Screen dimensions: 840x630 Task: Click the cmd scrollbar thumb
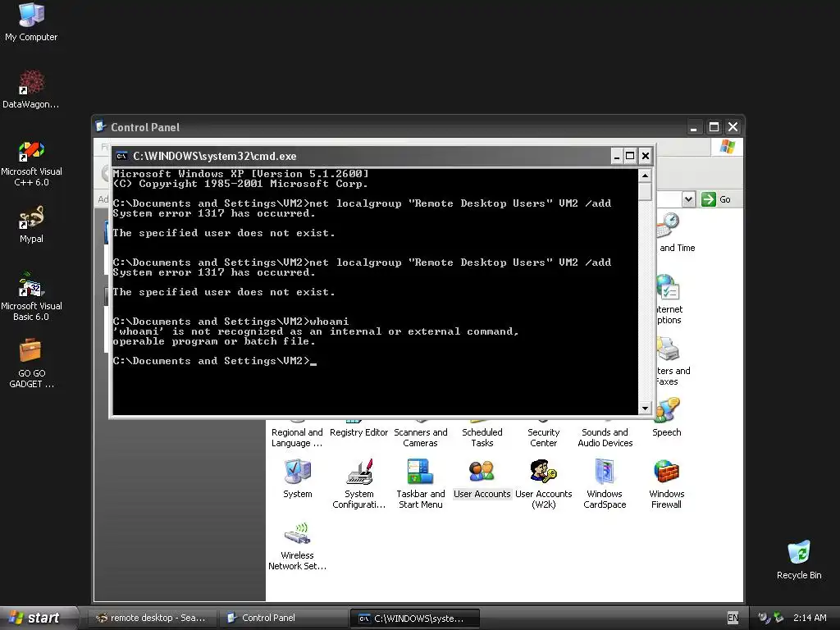645,192
